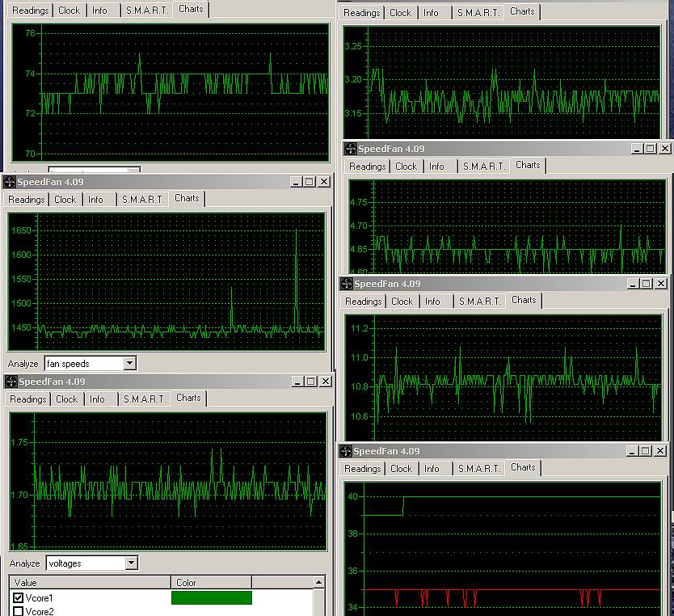Pick the green Vcore1 color swatch

click(x=212, y=598)
